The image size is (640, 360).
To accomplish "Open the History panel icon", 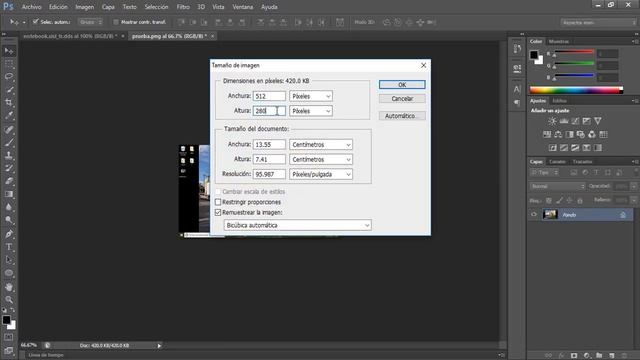I will tap(517, 49).
